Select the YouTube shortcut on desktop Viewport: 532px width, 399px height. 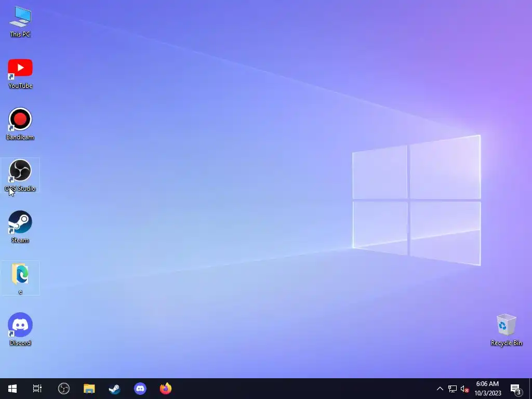click(x=20, y=73)
